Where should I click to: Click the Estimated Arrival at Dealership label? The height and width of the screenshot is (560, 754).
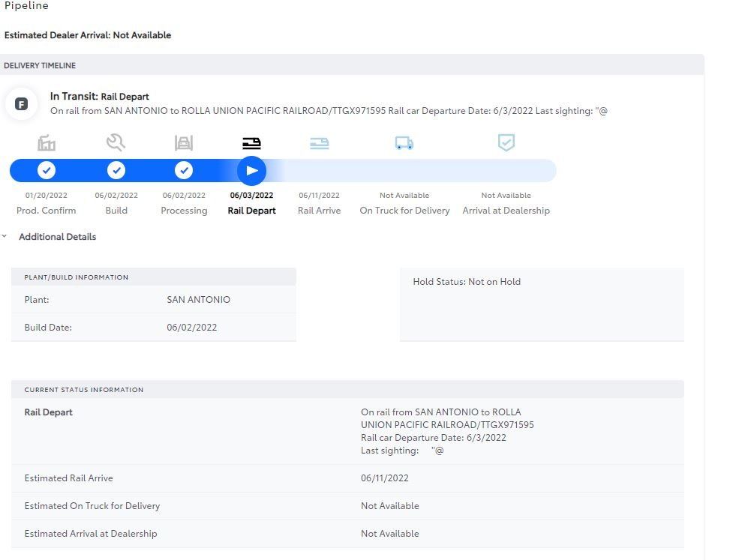(91, 534)
